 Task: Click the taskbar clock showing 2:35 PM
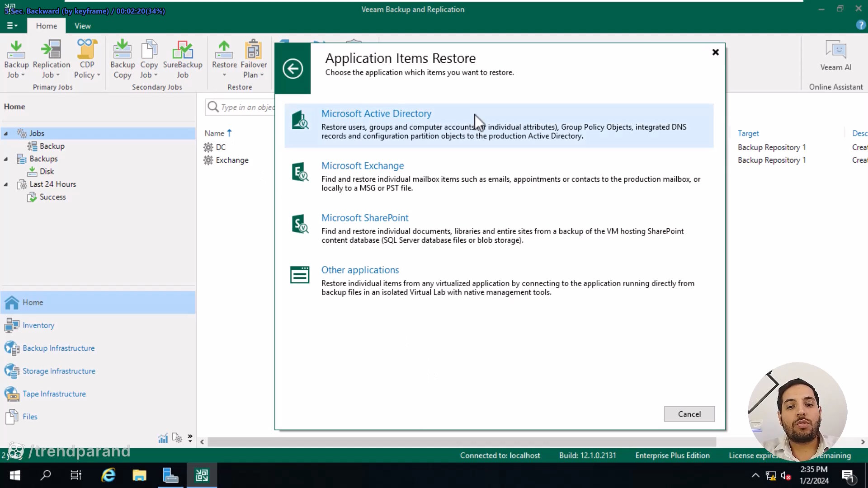click(814, 475)
